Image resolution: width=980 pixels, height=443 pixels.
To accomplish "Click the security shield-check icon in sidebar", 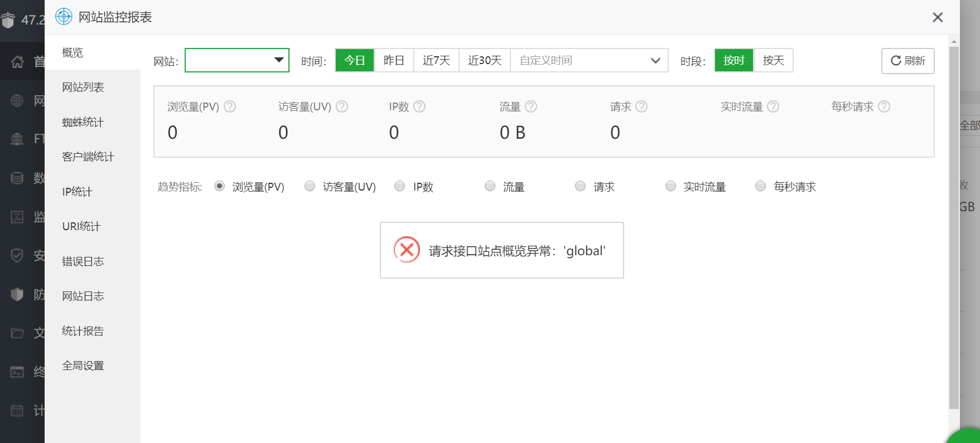I will point(17,255).
